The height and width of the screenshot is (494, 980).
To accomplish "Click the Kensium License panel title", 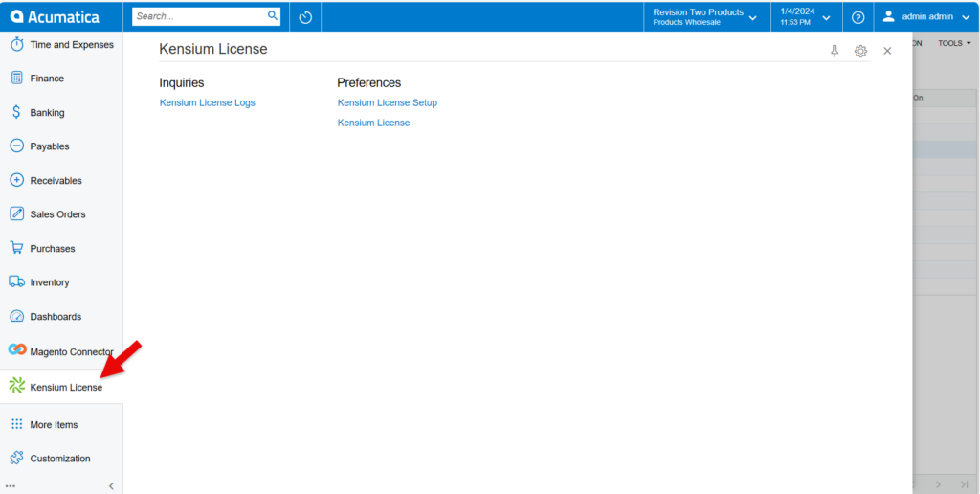I will tap(213, 49).
